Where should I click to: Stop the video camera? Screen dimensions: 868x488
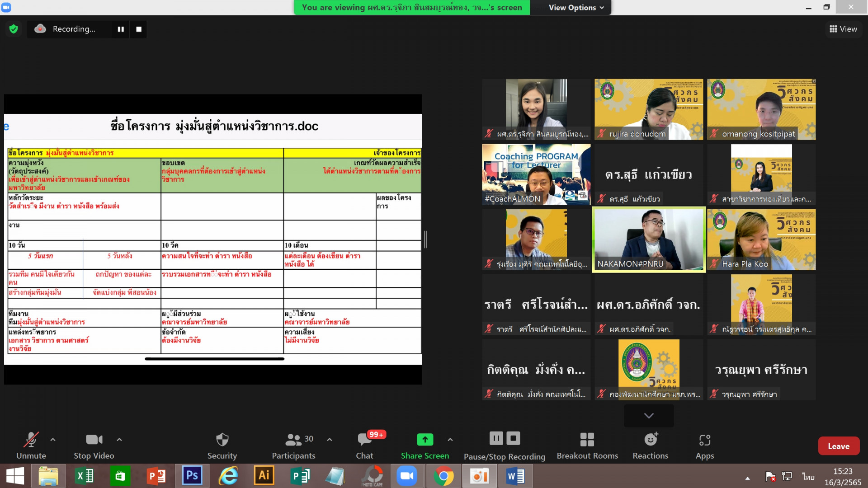coord(94,445)
